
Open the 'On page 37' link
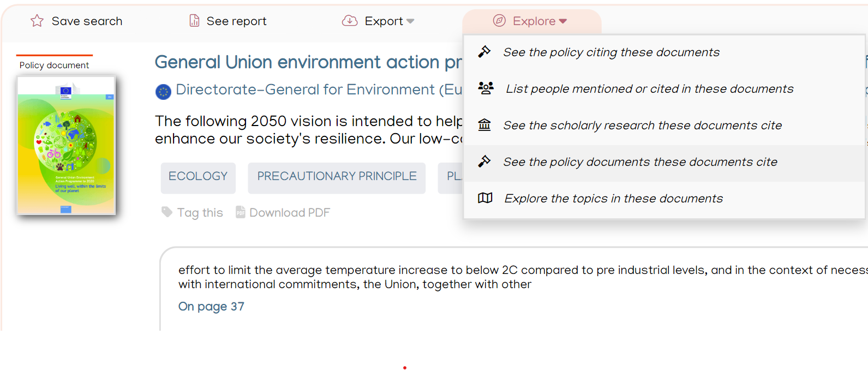(x=211, y=306)
